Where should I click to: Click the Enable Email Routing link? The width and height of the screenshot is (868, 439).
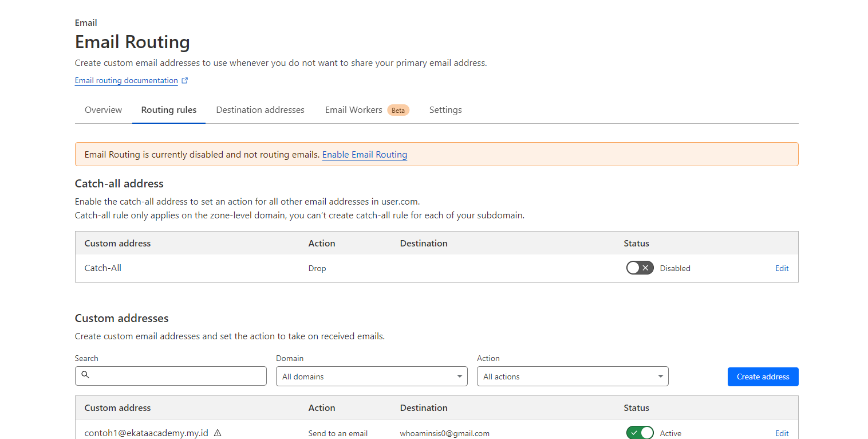pyautogui.click(x=365, y=155)
